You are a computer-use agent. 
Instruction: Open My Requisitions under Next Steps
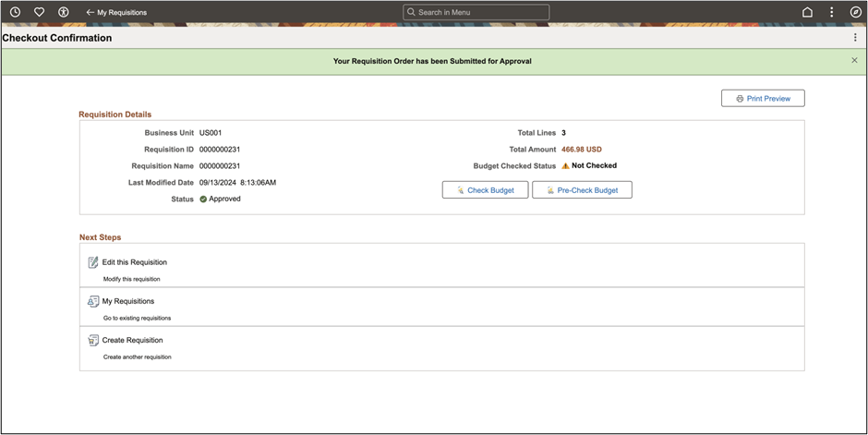[x=128, y=301]
